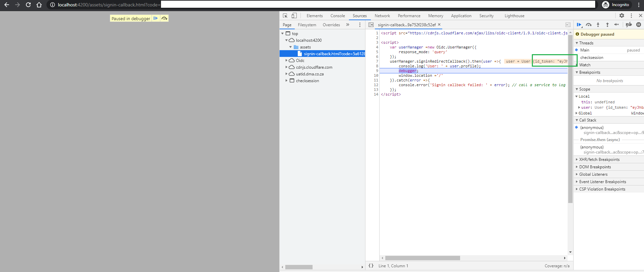Step over from Paused in debugger overlay
This screenshot has width=644, height=272.
click(164, 18)
